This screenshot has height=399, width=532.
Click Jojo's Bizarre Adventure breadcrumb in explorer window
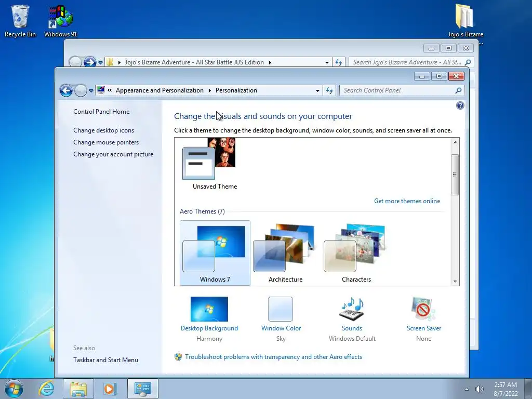point(194,62)
